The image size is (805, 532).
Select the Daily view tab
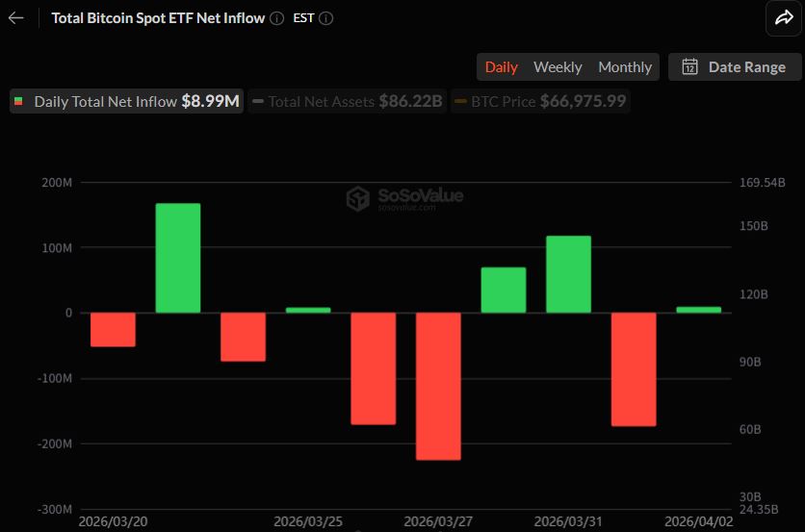click(x=501, y=66)
